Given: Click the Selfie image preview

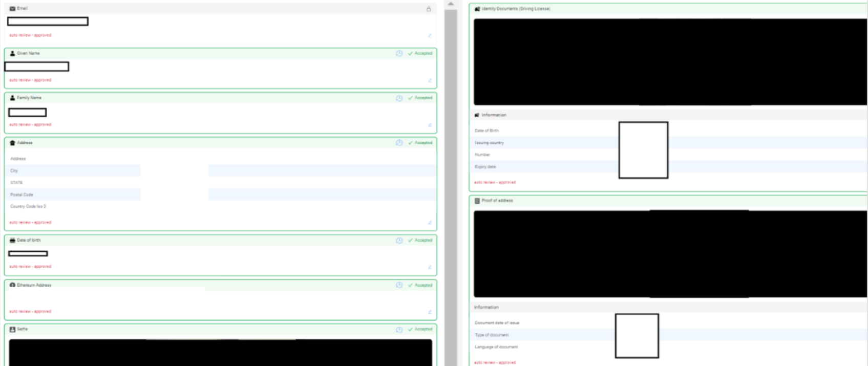Looking at the screenshot, I should pyautogui.click(x=220, y=352).
